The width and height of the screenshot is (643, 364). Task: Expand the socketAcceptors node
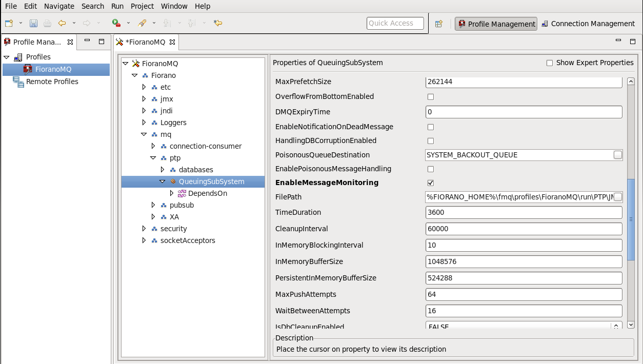[144, 240]
